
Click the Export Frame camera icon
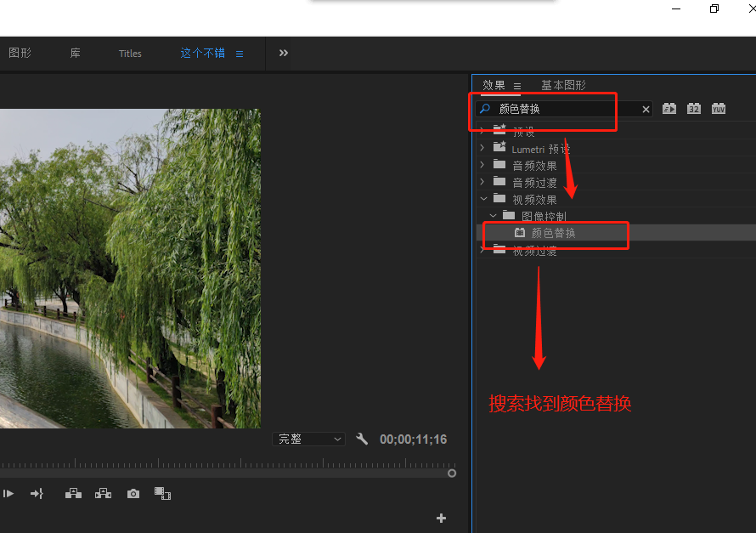coord(133,493)
